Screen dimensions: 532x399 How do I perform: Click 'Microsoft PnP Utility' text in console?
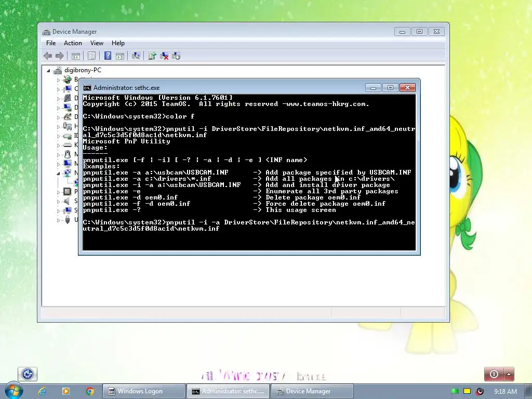coord(126,141)
